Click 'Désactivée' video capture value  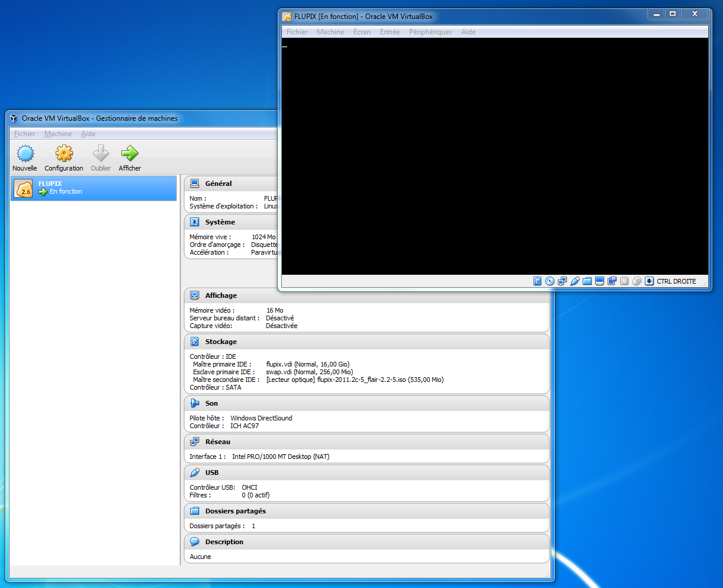coord(282,326)
